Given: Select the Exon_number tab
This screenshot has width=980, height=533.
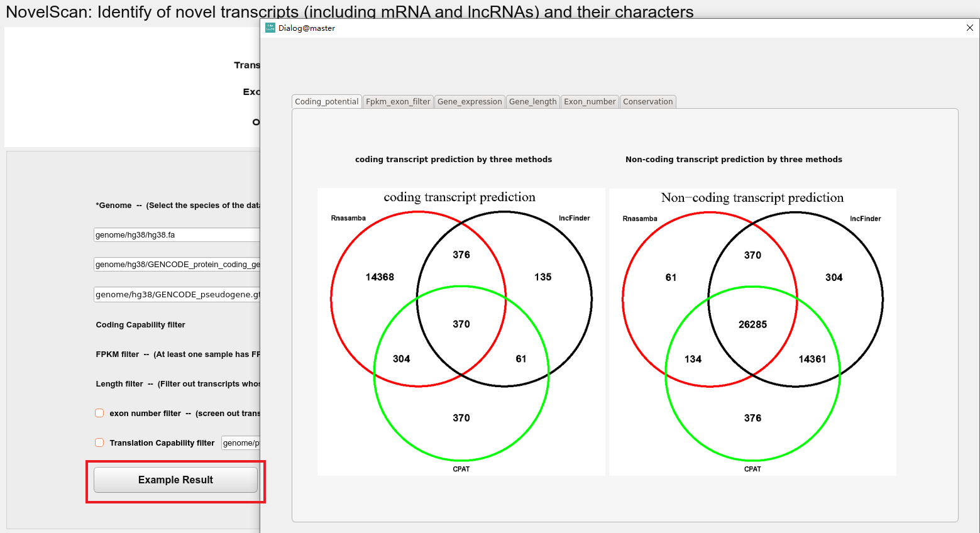Looking at the screenshot, I should [x=590, y=101].
